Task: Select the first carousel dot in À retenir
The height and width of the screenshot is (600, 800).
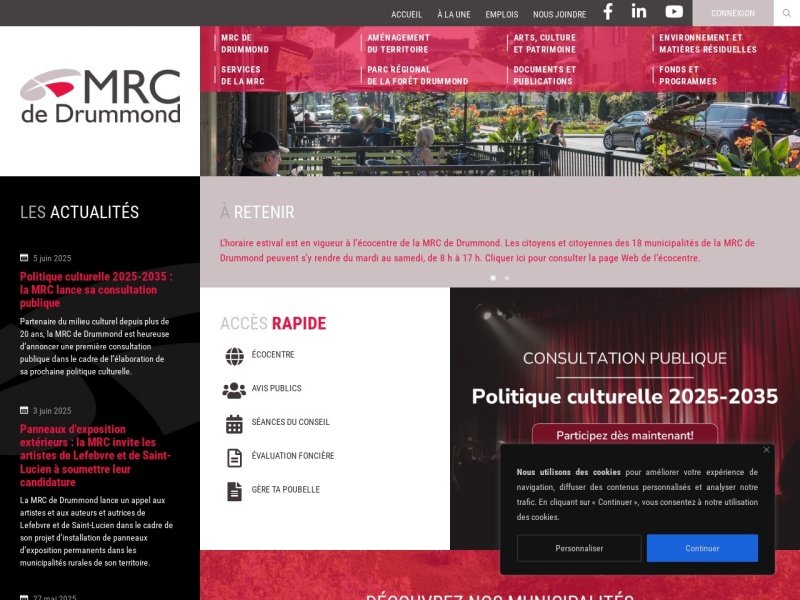Action: pos(493,278)
